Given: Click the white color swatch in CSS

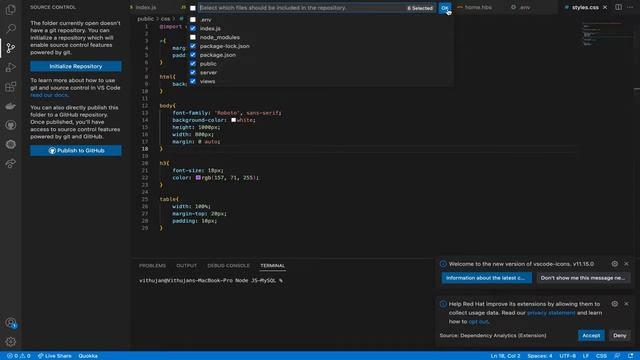Looking at the screenshot, I should pos(233,120).
